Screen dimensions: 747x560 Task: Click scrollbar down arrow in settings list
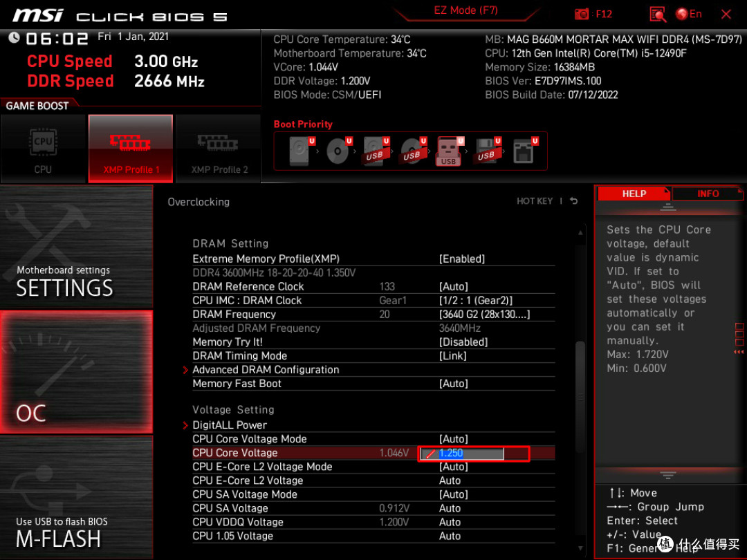[x=580, y=548]
